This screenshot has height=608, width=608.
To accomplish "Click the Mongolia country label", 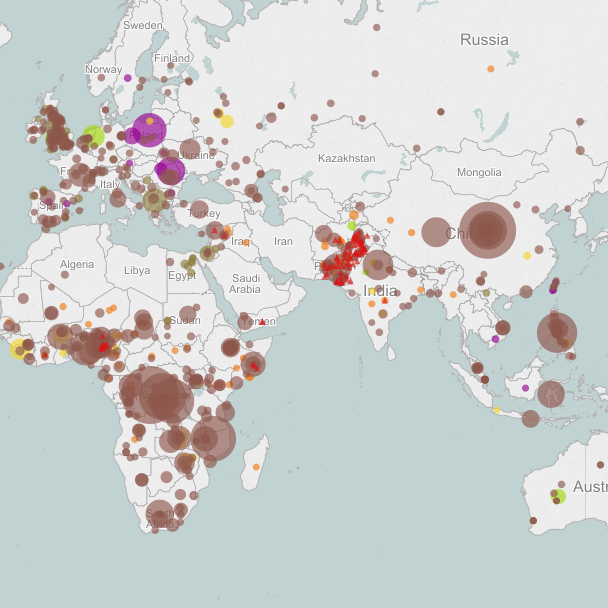I will [x=478, y=172].
